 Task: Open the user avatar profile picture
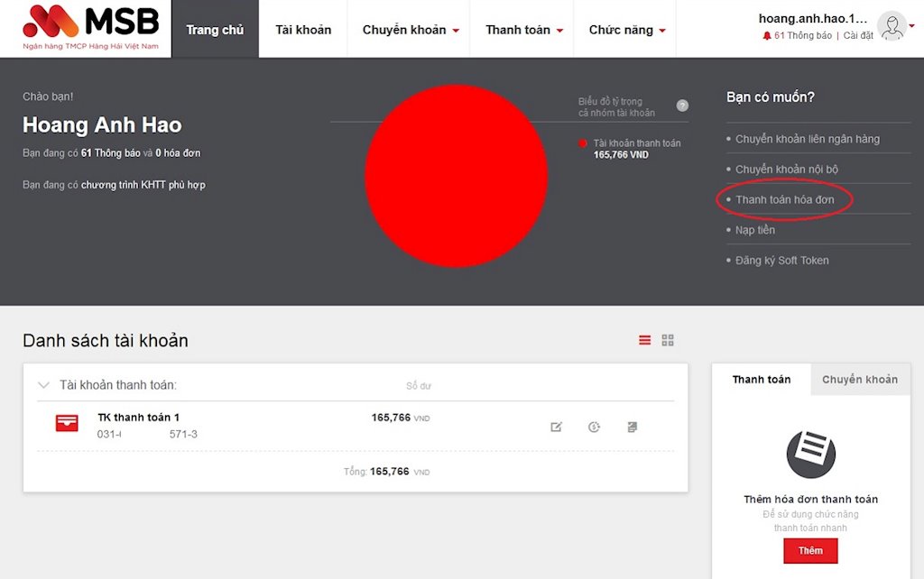(892, 26)
